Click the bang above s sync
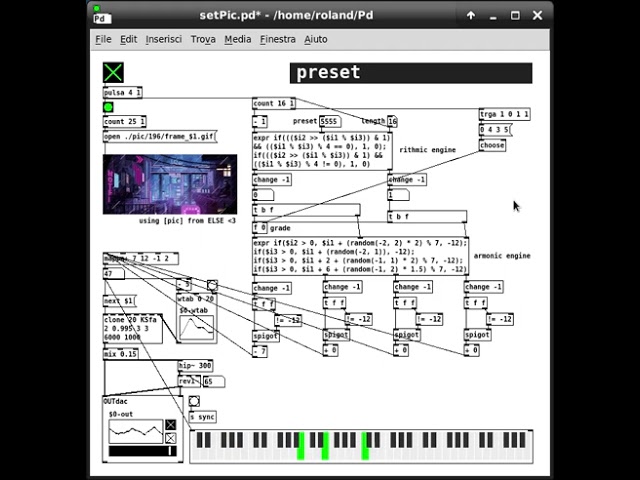Screen dimensions: 640x480 194,401
